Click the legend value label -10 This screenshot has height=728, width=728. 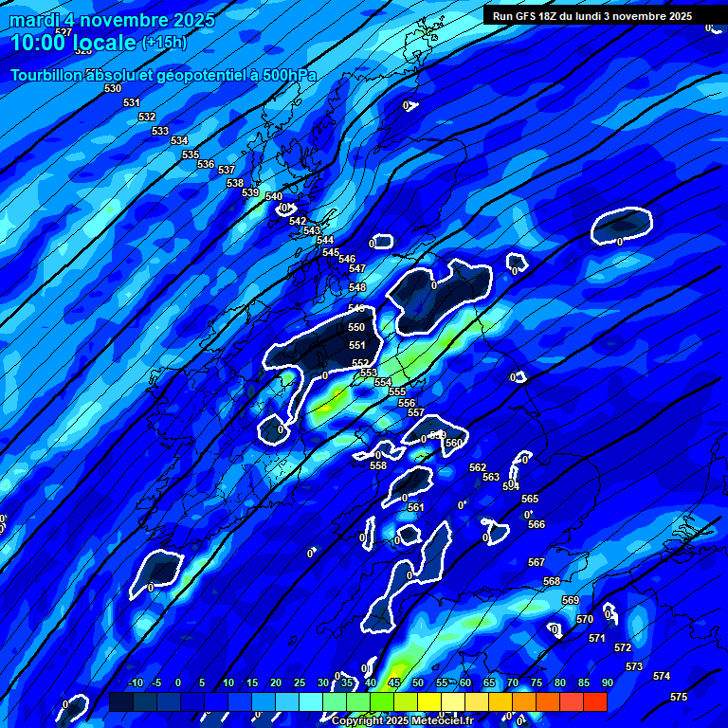tap(135, 683)
